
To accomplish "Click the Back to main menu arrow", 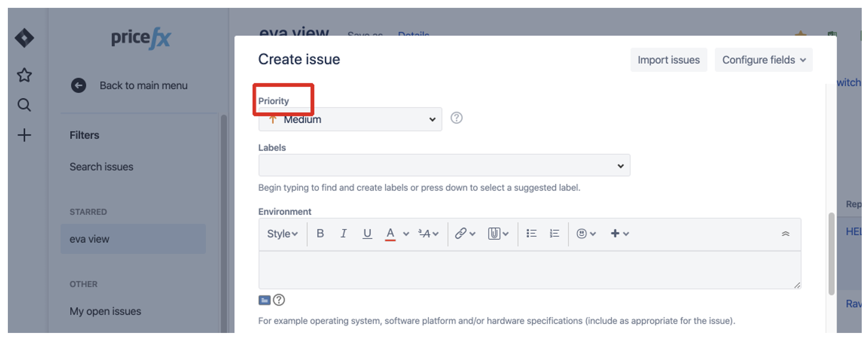I will click(x=78, y=85).
